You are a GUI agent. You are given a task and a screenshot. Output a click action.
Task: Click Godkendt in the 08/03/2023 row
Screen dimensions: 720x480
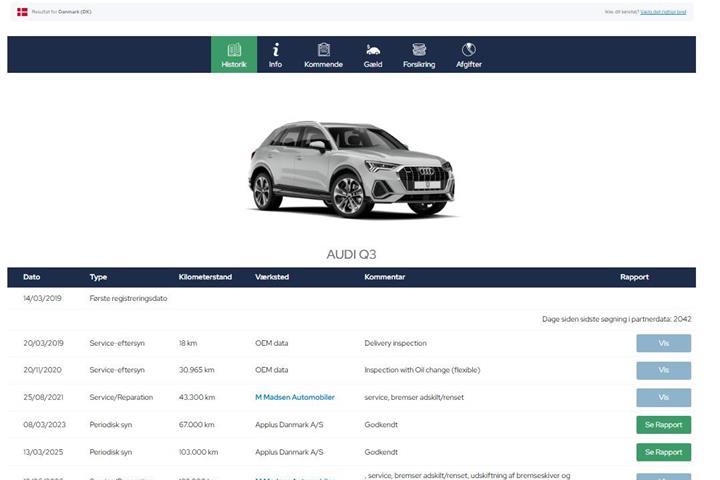point(381,425)
